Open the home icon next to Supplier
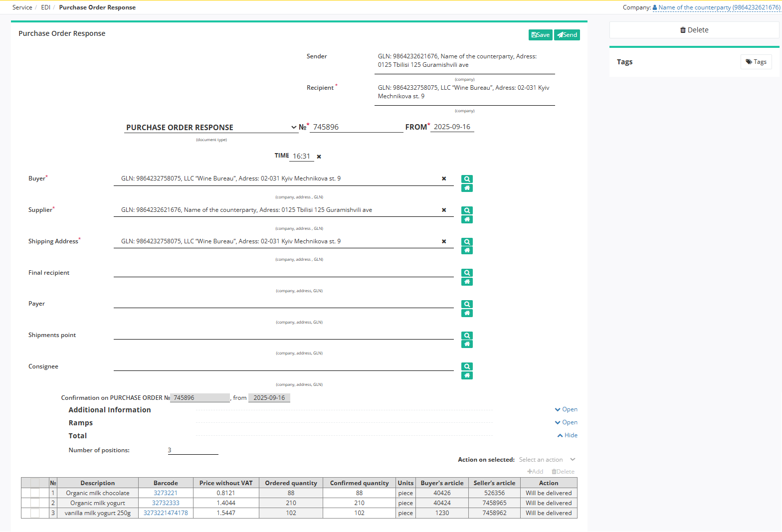This screenshot has width=782, height=532. click(x=467, y=219)
